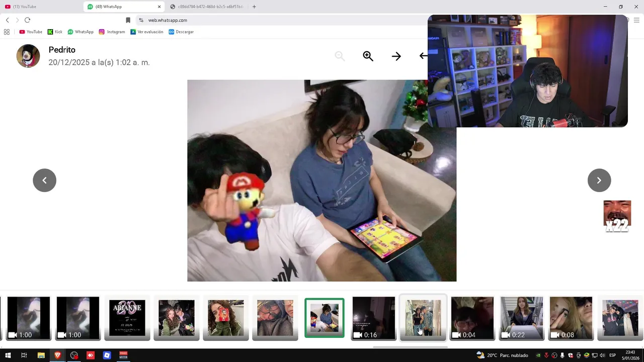This screenshot has height=362, width=644.
Task: Select the 0:16 video thumbnail
Action: (x=374, y=318)
